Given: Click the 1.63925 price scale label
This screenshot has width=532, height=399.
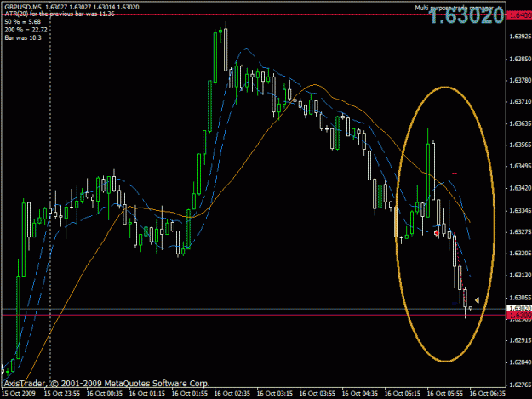Looking at the screenshot, I should click(x=520, y=37).
